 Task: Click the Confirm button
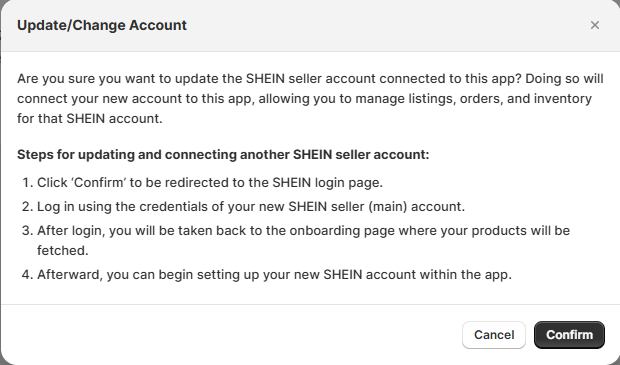pos(569,335)
